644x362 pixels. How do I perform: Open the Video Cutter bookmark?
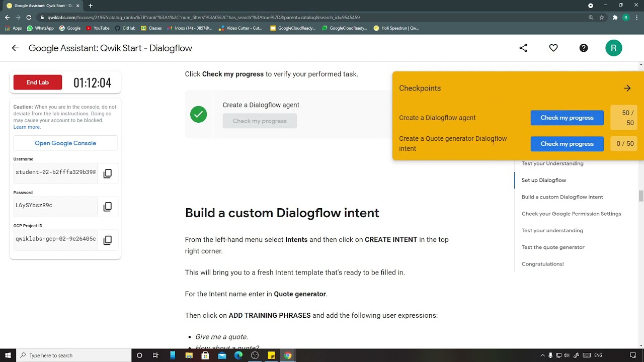[240, 28]
